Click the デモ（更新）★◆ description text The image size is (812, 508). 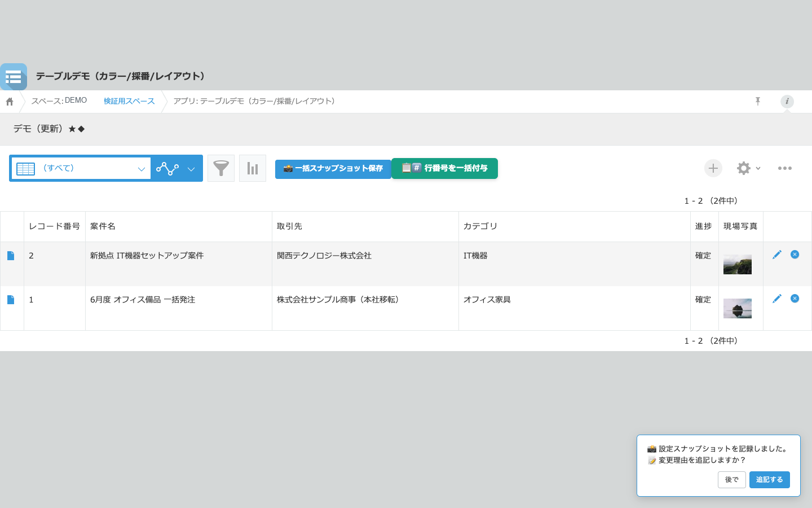49,129
